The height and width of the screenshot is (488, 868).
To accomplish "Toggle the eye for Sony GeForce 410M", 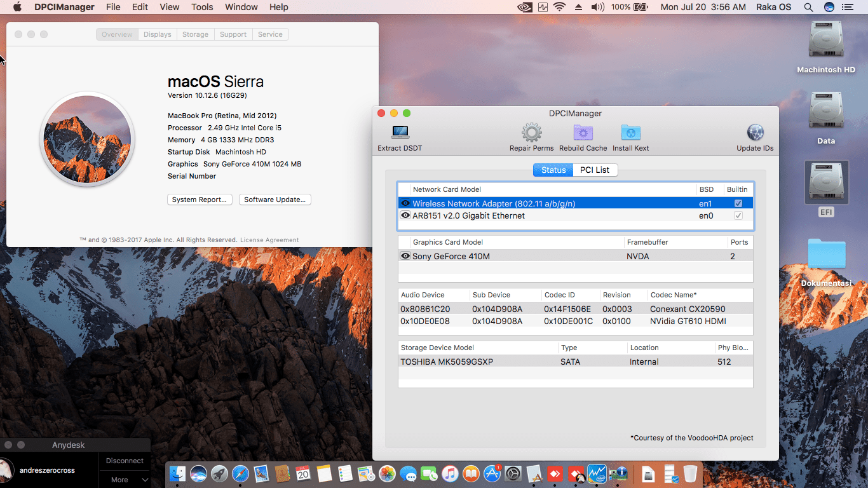I will click(x=405, y=256).
